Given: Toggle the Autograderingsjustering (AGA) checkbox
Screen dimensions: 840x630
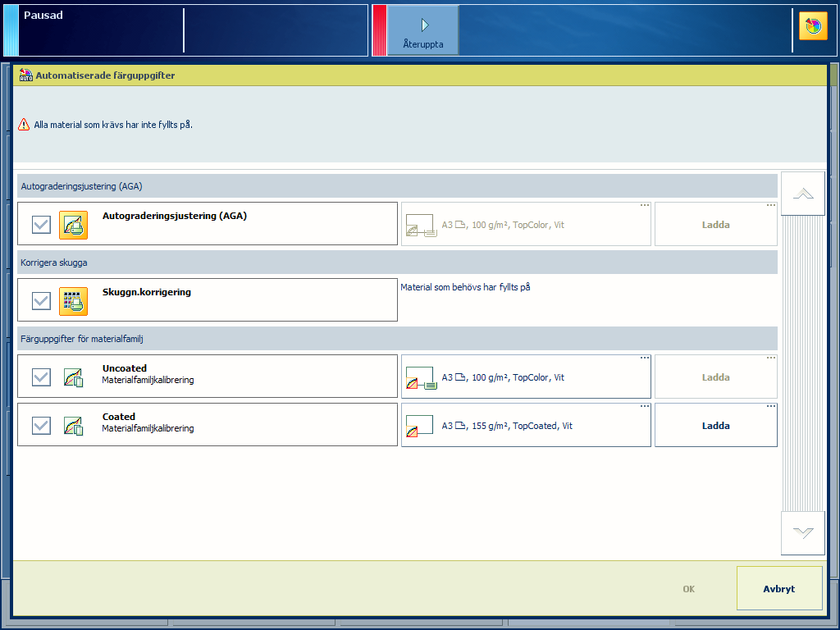Looking at the screenshot, I should click(41, 225).
